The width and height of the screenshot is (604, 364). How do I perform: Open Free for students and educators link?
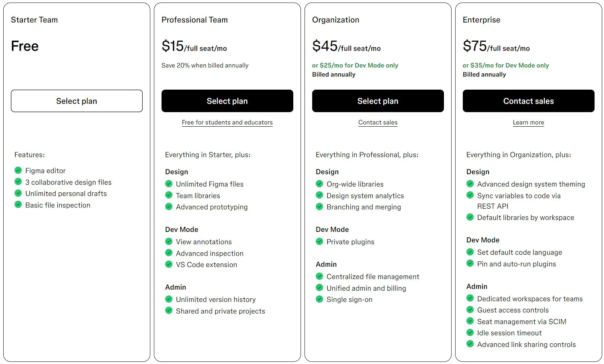coord(227,122)
